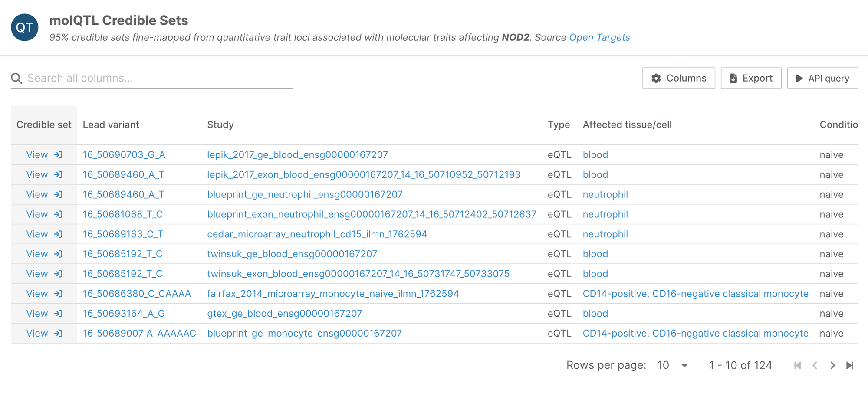Open the rows per page dropdown

[x=672, y=366]
